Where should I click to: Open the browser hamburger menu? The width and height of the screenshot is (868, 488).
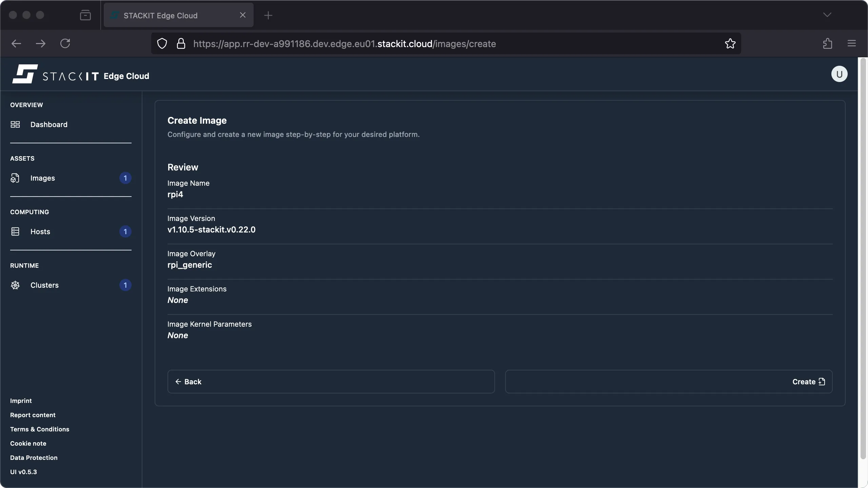pyautogui.click(x=851, y=43)
